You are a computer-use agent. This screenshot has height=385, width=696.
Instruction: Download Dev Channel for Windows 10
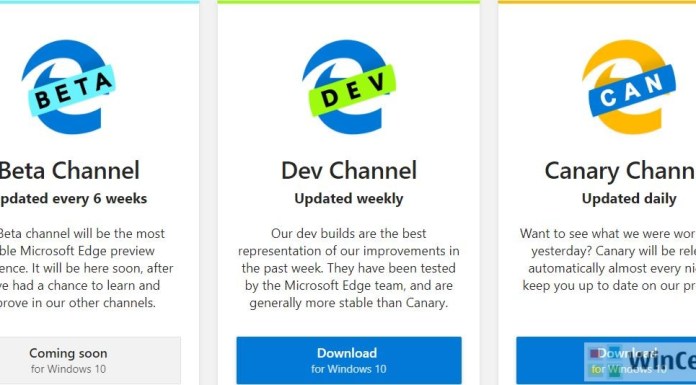coord(349,360)
